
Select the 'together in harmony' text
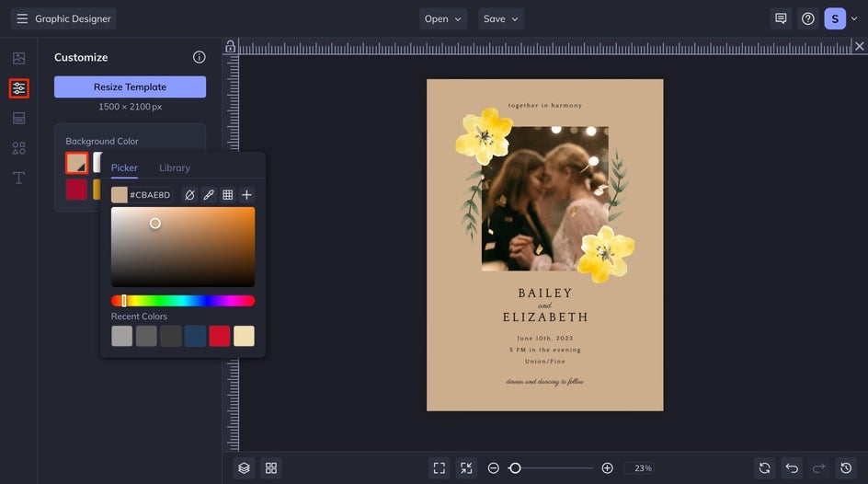click(x=545, y=105)
